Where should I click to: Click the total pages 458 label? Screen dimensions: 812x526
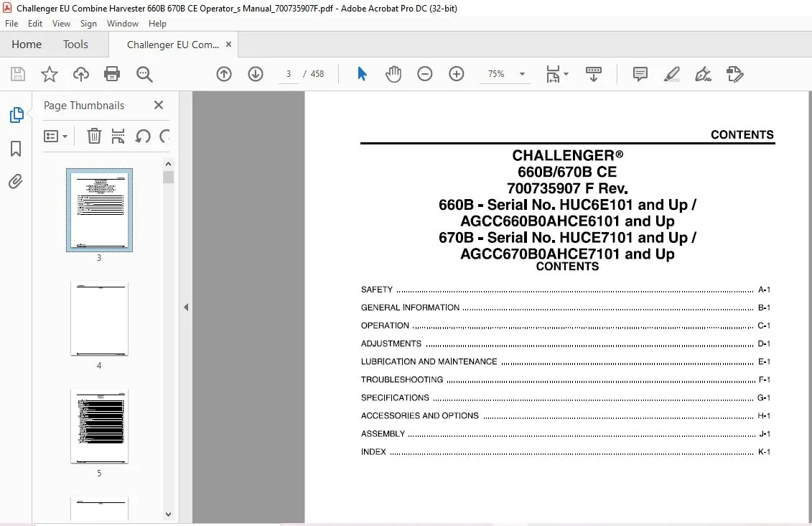pos(317,74)
